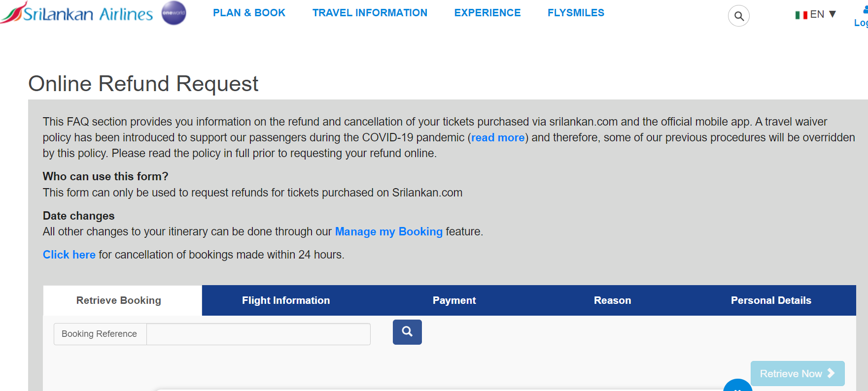This screenshot has width=868, height=391.
Task: Select the Retrieve Booking tab
Action: tap(119, 300)
